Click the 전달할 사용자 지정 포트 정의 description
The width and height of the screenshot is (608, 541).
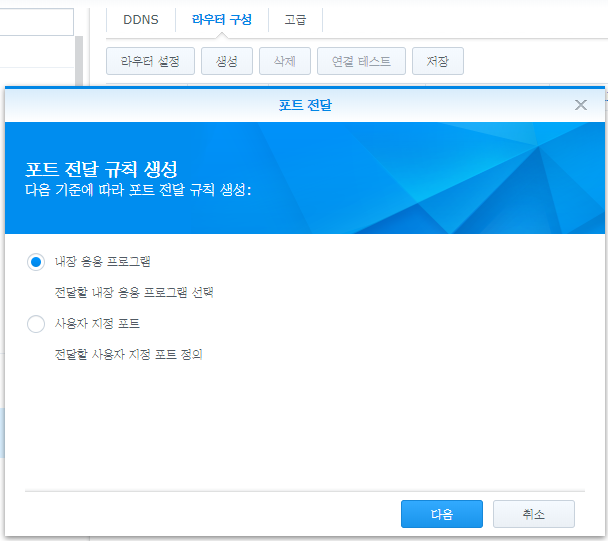(128, 354)
